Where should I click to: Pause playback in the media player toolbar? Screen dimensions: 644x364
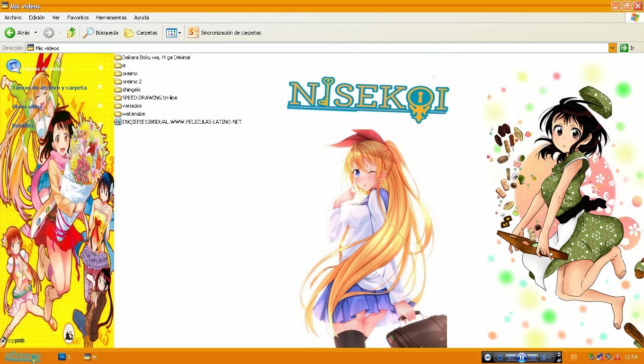coord(522,357)
